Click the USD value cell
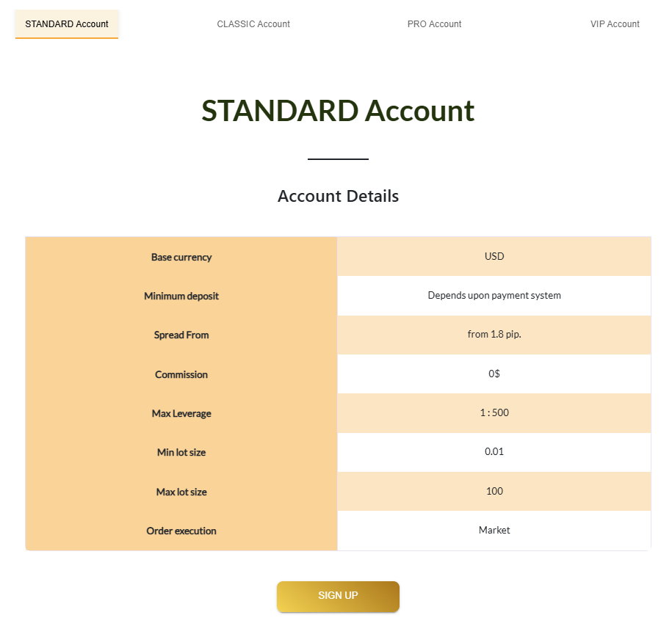 pyautogui.click(x=494, y=257)
